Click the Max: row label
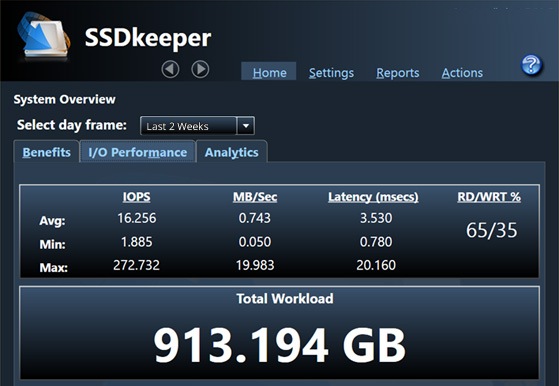 pos(53,268)
